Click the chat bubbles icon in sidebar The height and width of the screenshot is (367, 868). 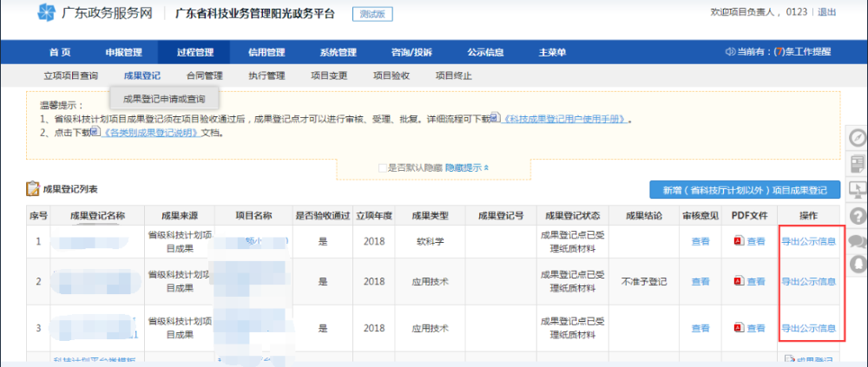857,240
